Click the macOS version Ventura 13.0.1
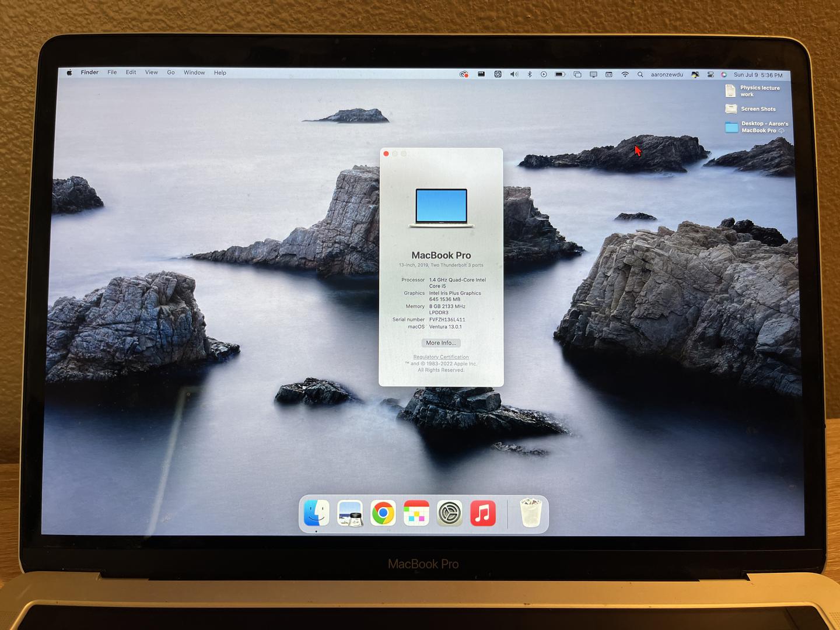The image size is (840, 630). [445, 327]
